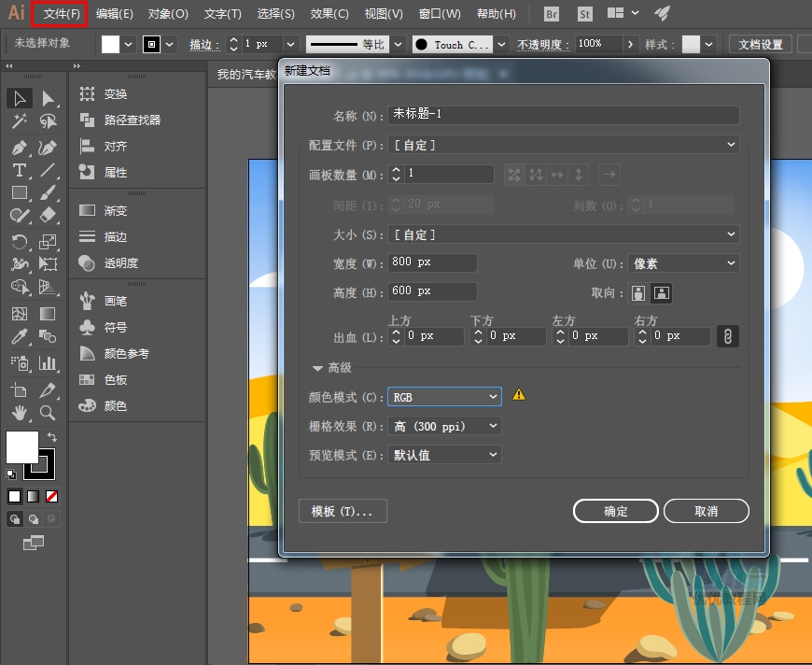Collapse the 高级 (Advanced) section
This screenshot has height=665, width=812.
318,369
